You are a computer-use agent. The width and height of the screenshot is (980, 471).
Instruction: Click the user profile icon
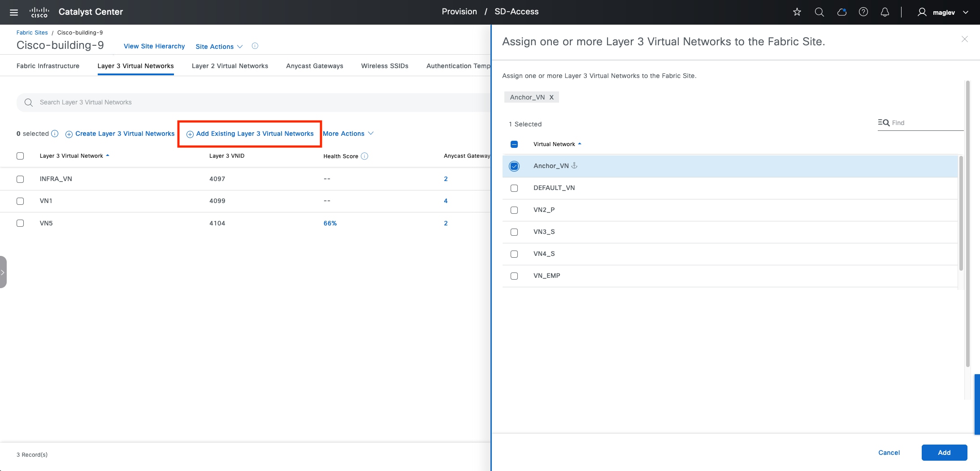pyautogui.click(x=922, y=12)
